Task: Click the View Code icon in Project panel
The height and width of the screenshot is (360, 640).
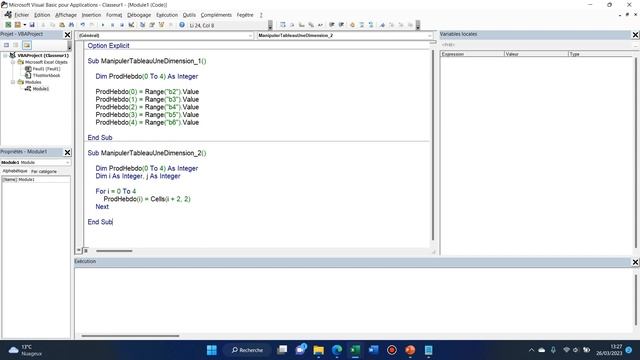Action: click(7, 45)
